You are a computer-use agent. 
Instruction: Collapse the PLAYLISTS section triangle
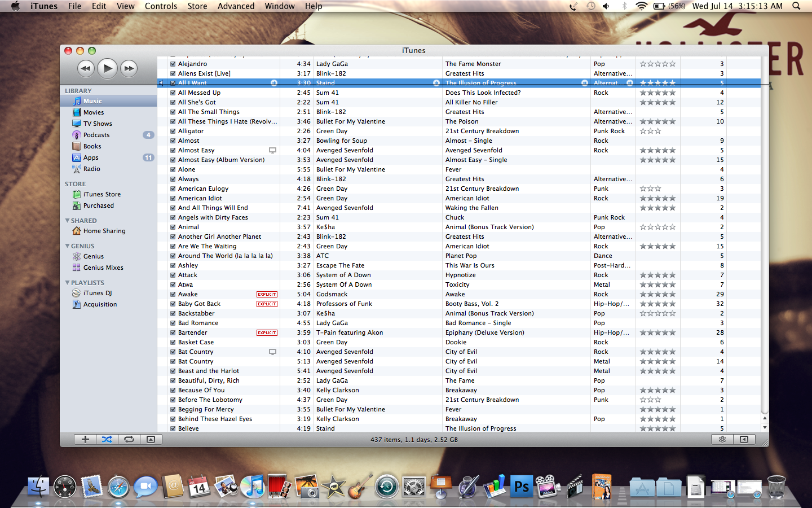(x=67, y=282)
